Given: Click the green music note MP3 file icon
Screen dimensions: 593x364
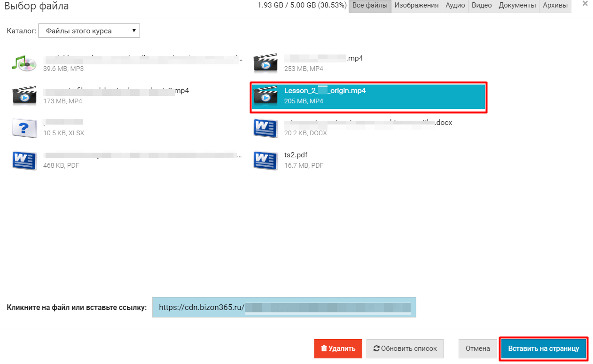Looking at the screenshot, I should click(24, 63).
